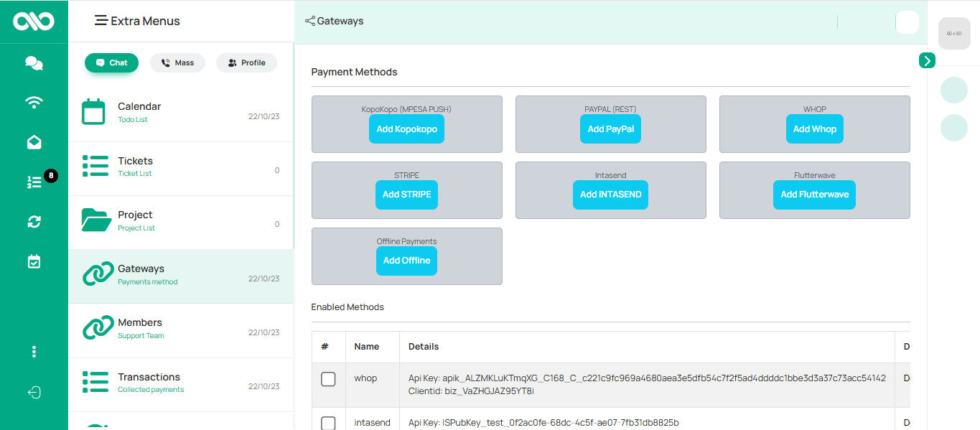Switch to the Mass tab
This screenshot has width=980, height=430.
177,62
